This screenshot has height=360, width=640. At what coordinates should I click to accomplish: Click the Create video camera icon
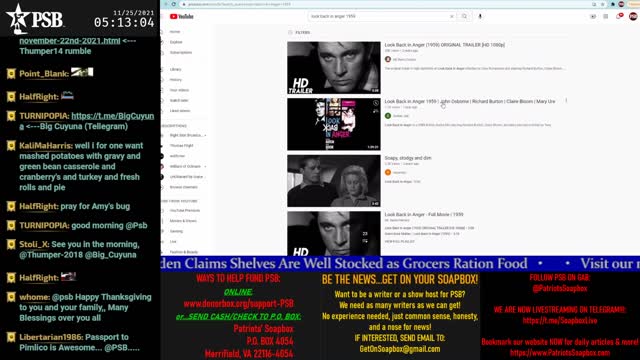click(593, 16)
